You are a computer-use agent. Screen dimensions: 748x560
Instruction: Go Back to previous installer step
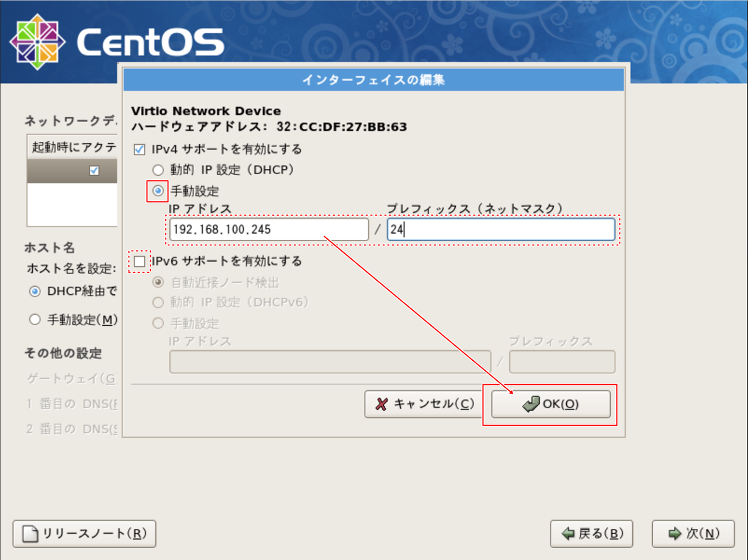click(x=591, y=534)
